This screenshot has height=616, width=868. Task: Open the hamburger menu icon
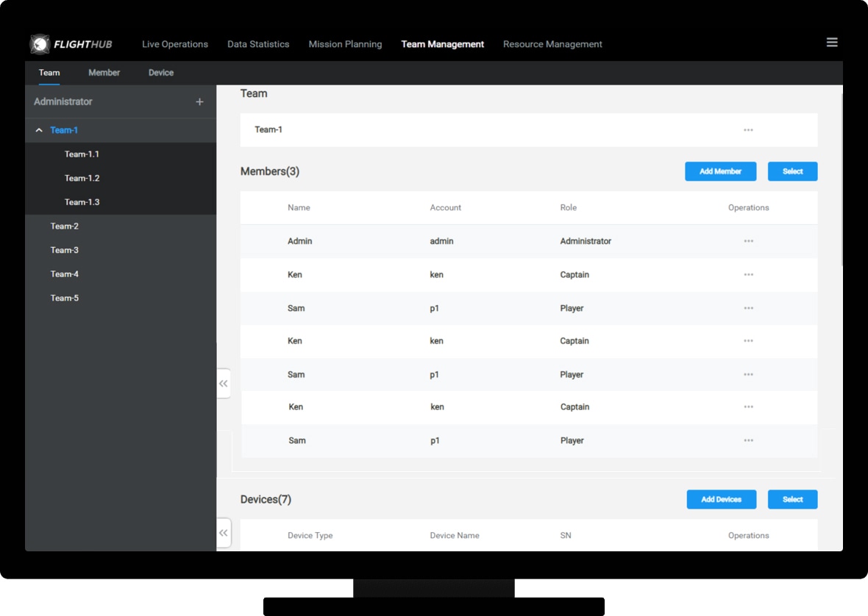(832, 43)
